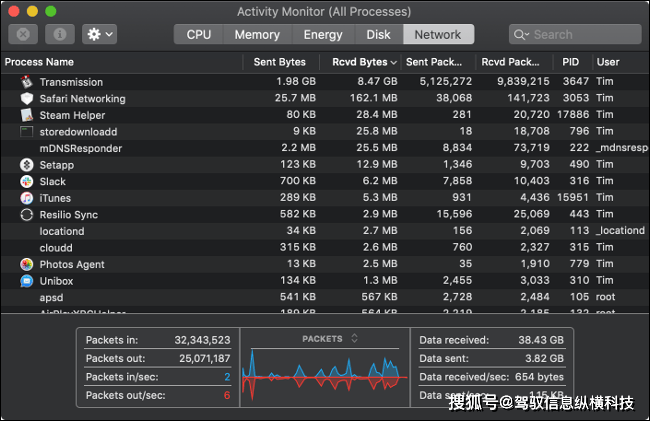Click the Data sent 3.82 GB value
Image resolution: width=650 pixels, height=421 pixels.
pos(544,358)
